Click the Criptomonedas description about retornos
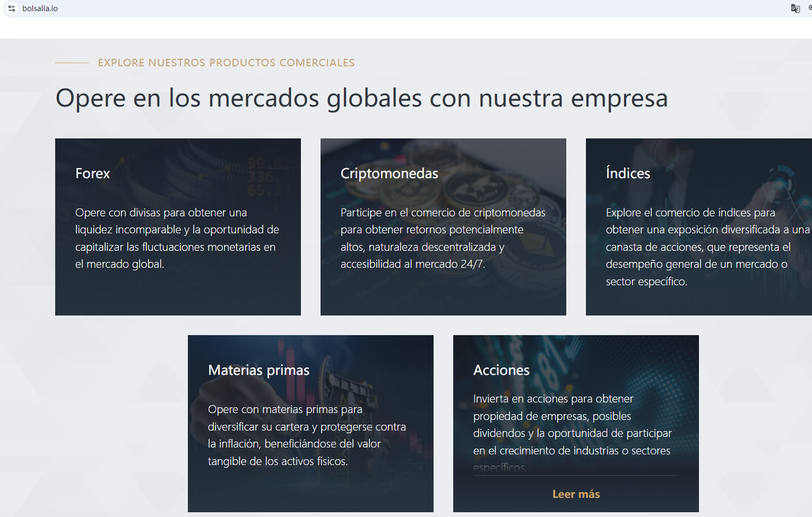 pos(443,238)
